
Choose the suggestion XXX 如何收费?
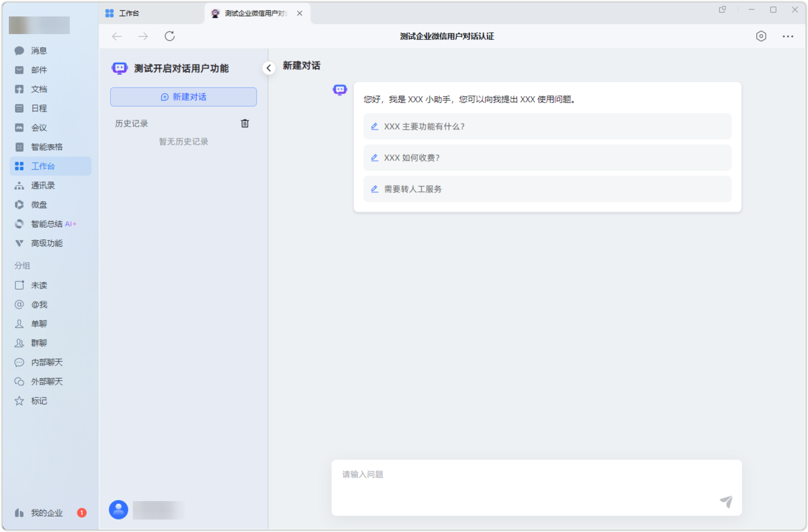(547, 158)
